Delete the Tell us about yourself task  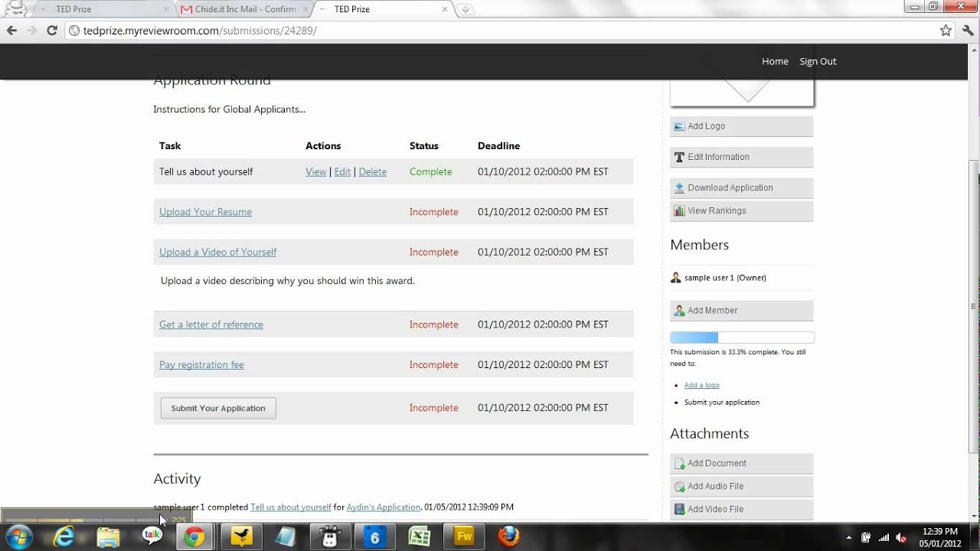click(x=373, y=172)
